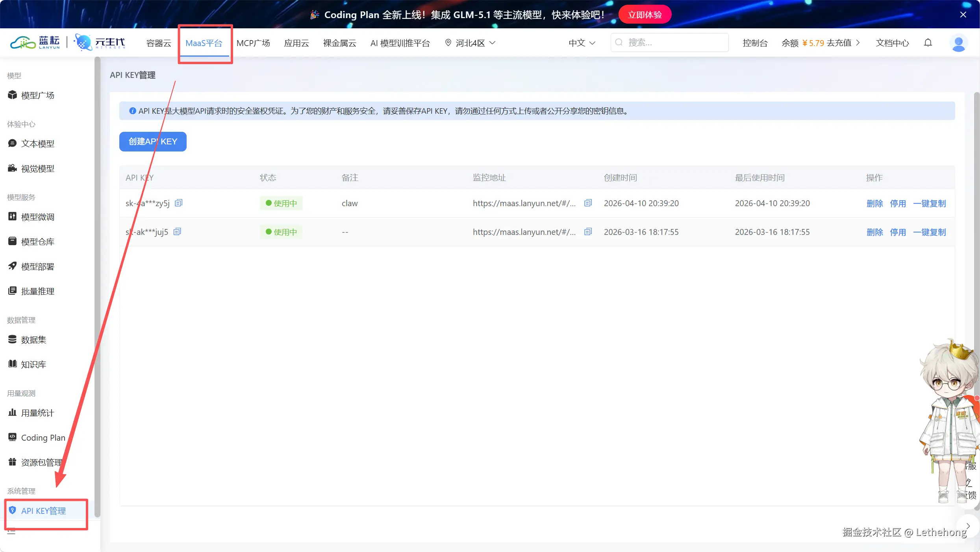Select the 容器云 top menu
Image resolution: width=980 pixels, height=552 pixels.
click(x=158, y=43)
